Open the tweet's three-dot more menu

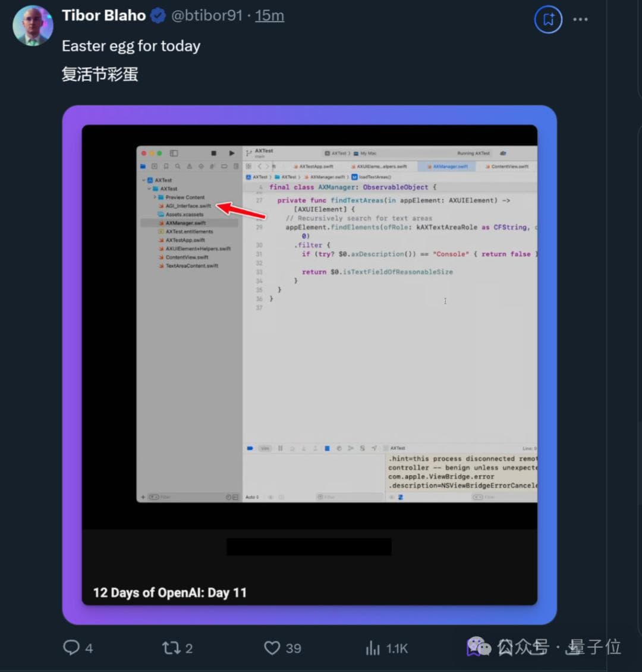[x=580, y=20]
